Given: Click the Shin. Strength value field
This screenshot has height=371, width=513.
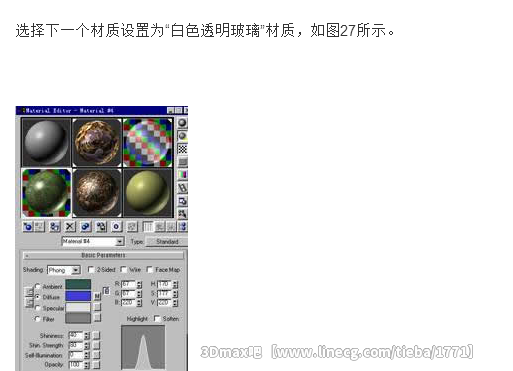Looking at the screenshot, I should tap(76, 345).
